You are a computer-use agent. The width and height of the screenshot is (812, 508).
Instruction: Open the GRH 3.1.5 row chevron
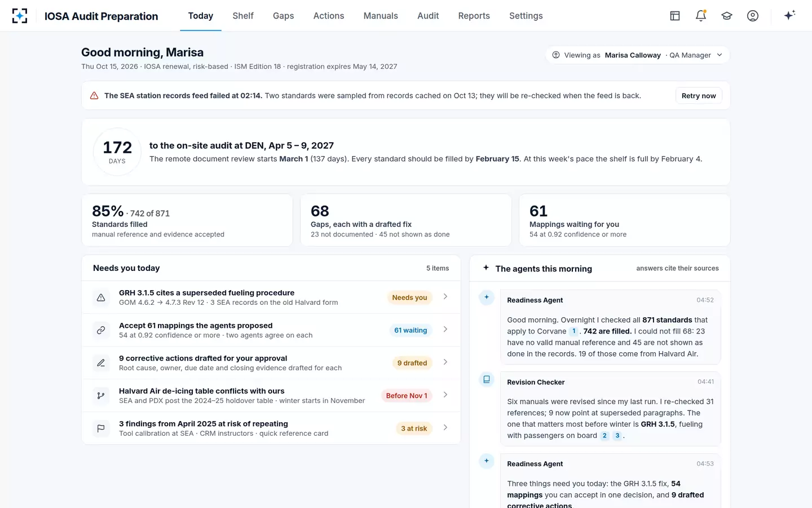point(445,296)
